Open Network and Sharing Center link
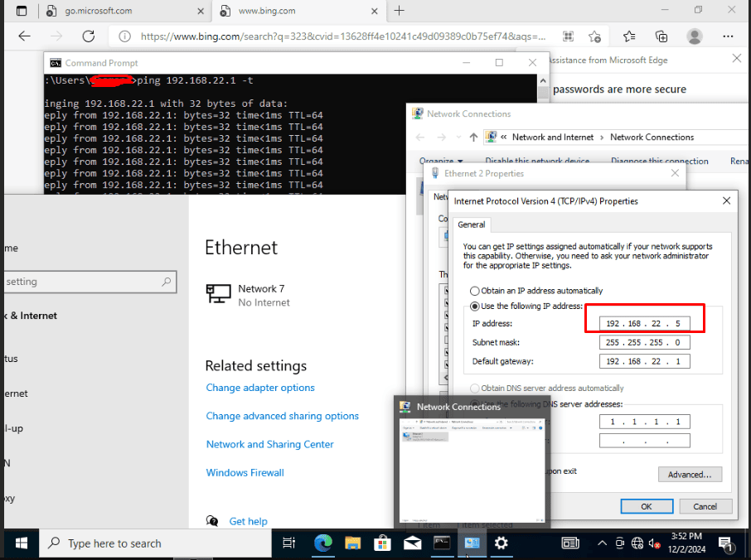Image resolution: width=751 pixels, height=560 pixels. pos(269,444)
